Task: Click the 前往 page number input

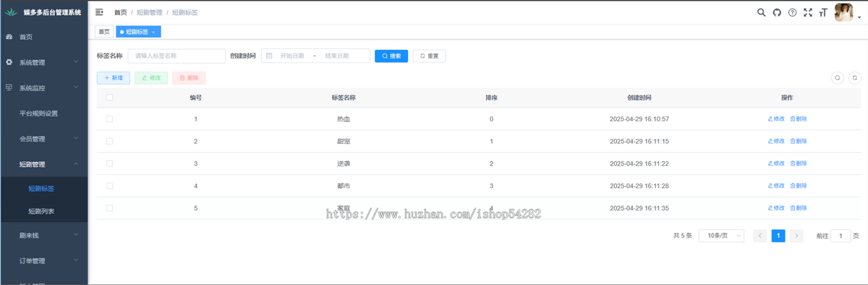Action: tap(841, 235)
